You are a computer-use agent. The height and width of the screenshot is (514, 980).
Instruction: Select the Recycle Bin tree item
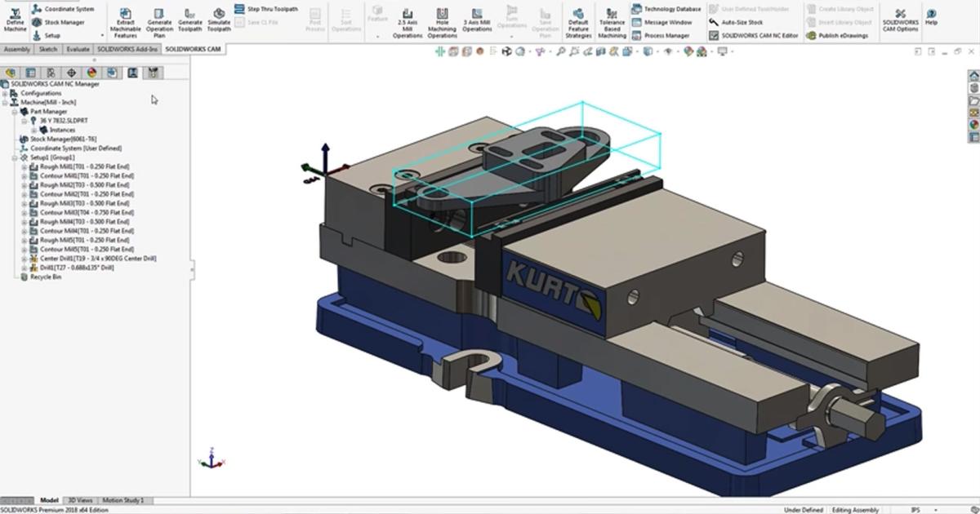coord(45,277)
